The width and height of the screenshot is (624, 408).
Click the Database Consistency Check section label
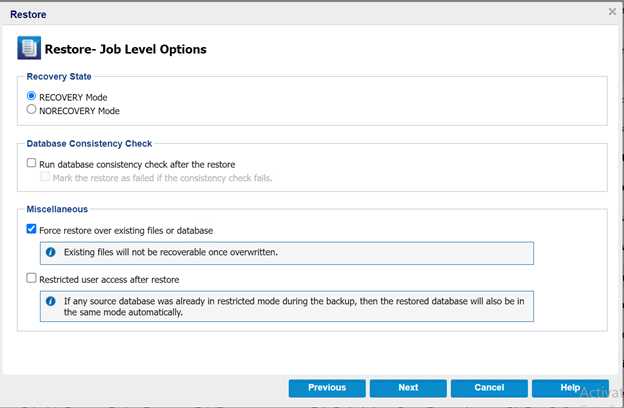pos(89,144)
